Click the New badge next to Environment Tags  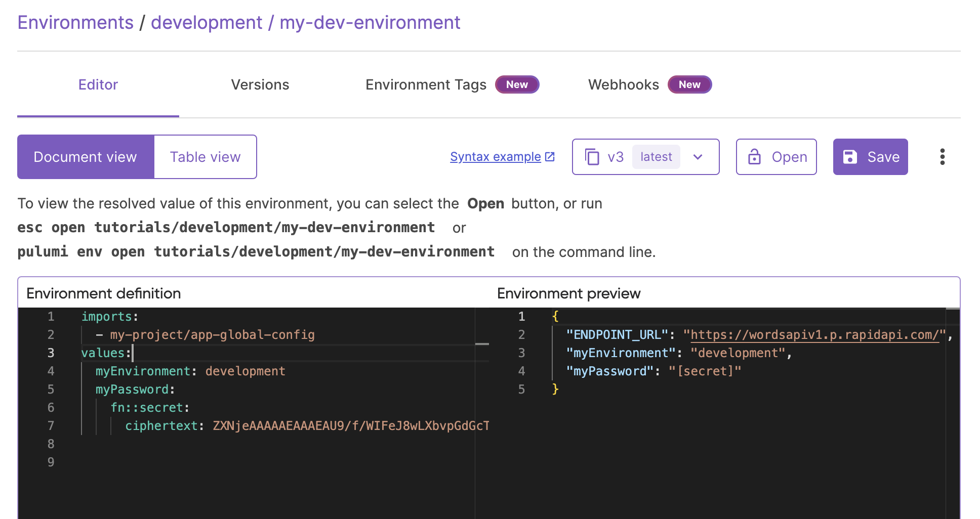(x=517, y=84)
